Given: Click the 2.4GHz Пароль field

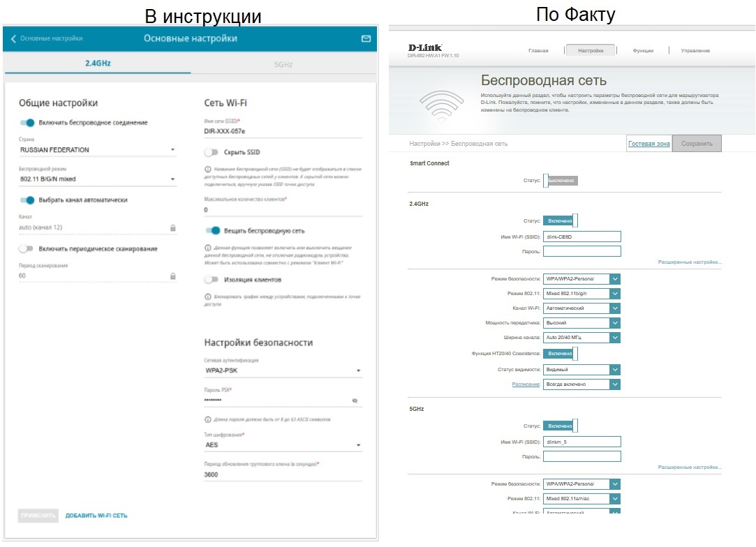Looking at the screenshot, I should click(x=582, y=251).
